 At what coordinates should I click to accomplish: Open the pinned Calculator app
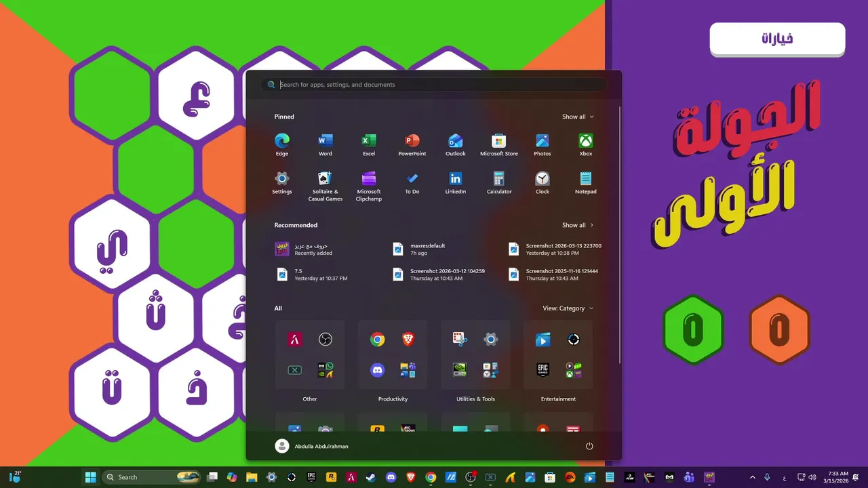(499, 182)
